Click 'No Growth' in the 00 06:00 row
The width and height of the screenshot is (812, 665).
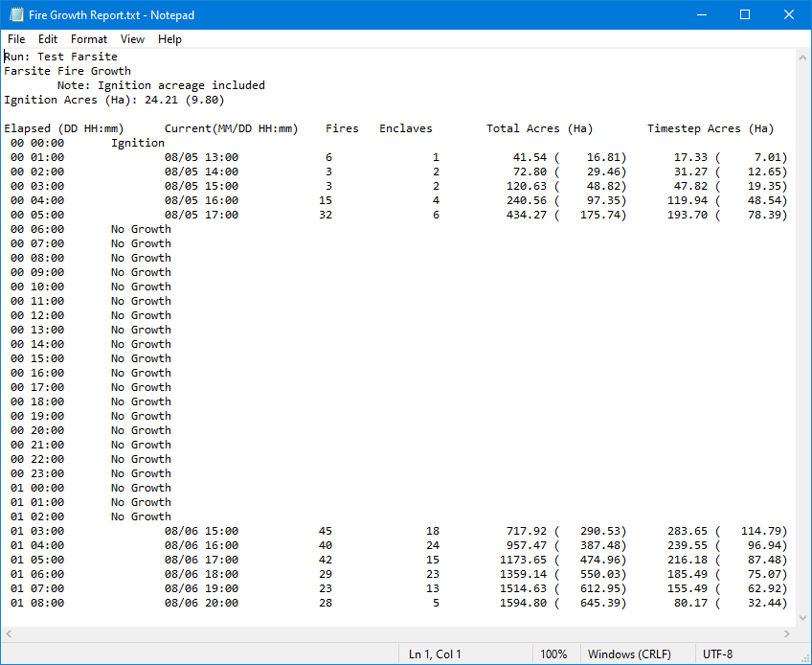(141, 229)
